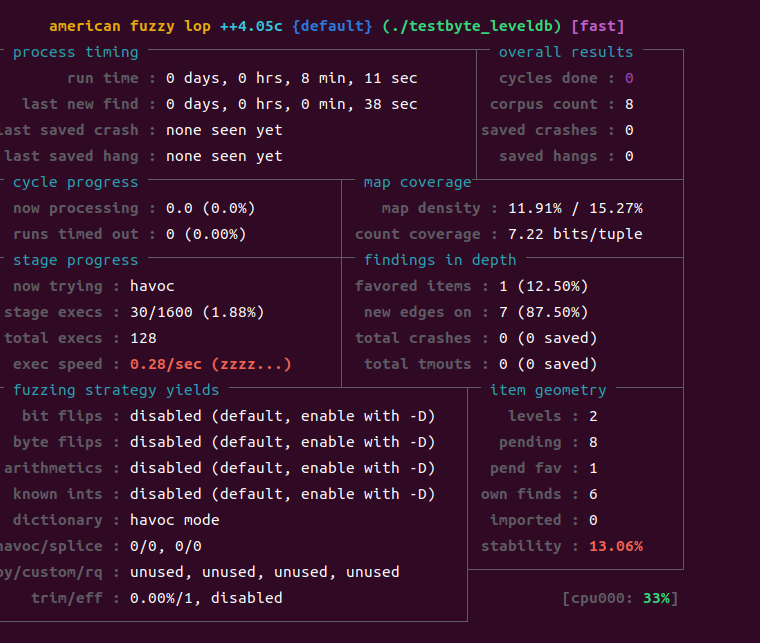
Task: Click the 'findings in depth' section heading
Action: tap(440, 260)
